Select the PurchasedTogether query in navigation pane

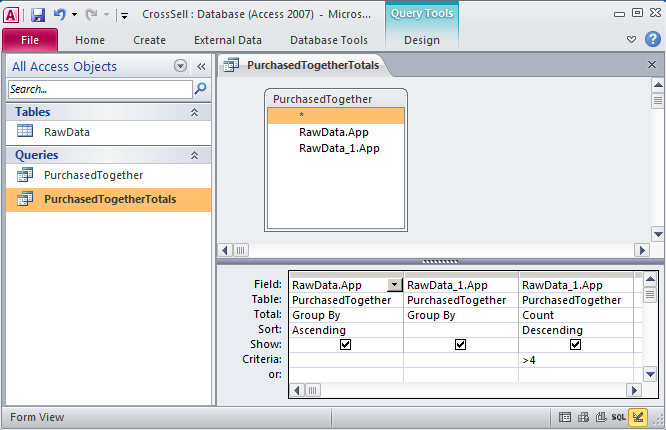(92, 175)
